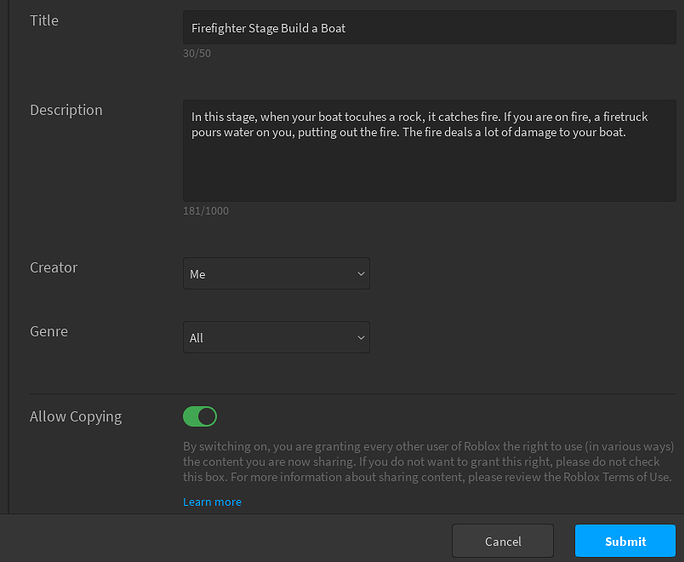The width and height of the screenshot is (684, 562).
Task: Click inside the Description text area
Action: click(429, 160)
